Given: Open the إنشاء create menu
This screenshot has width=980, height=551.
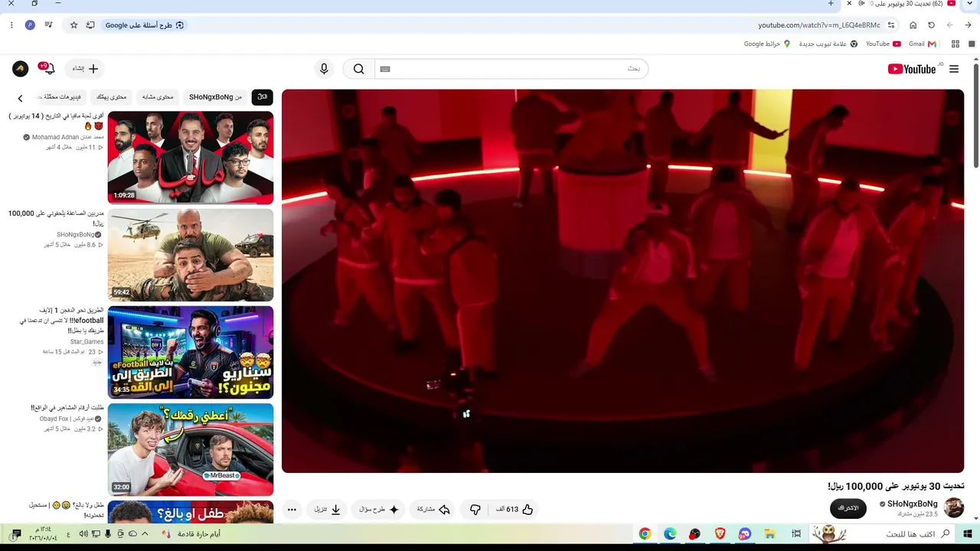Looking at the screenshot, I should coord(85,69).
